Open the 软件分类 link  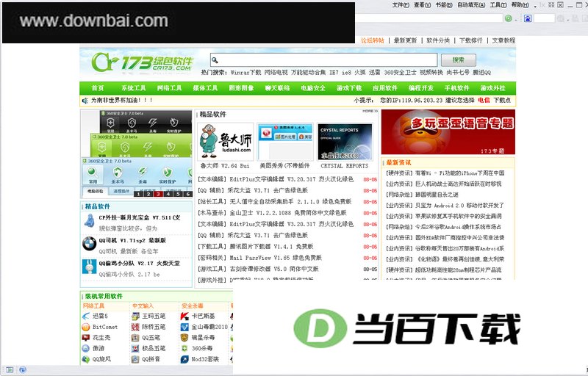438,40
